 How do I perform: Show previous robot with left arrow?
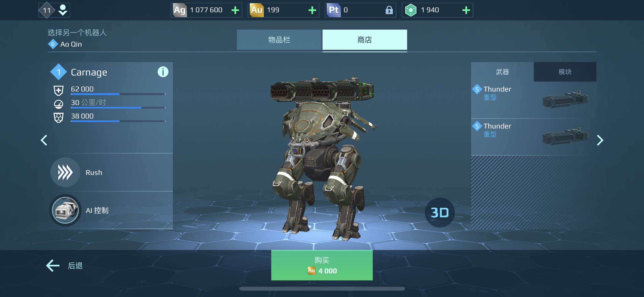point(44,140)
